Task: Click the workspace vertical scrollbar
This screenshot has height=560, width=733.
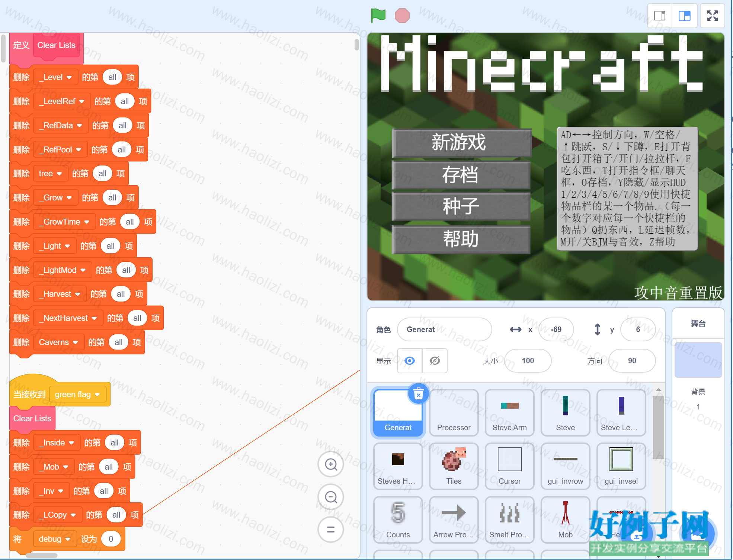Action: pos(356,45)
